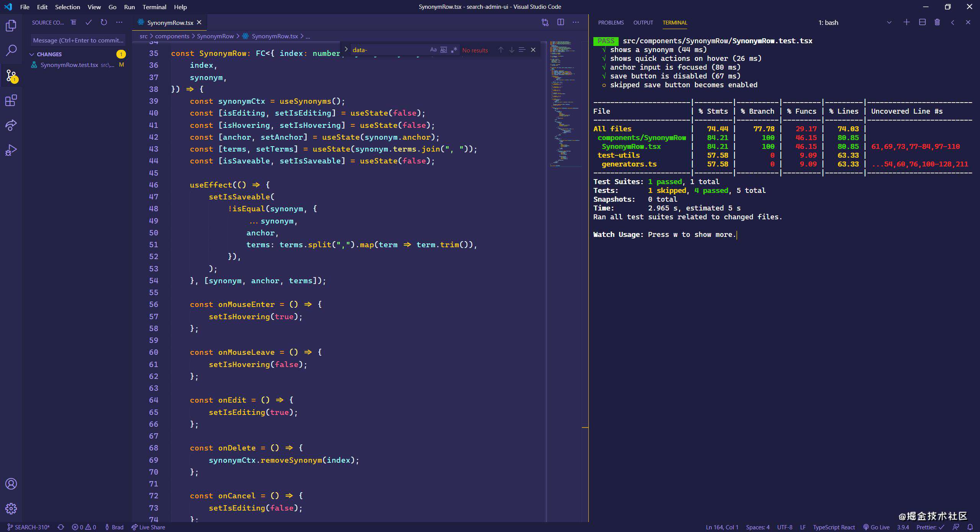
Task: Open source control more actions menu
Action: (119, 22)
